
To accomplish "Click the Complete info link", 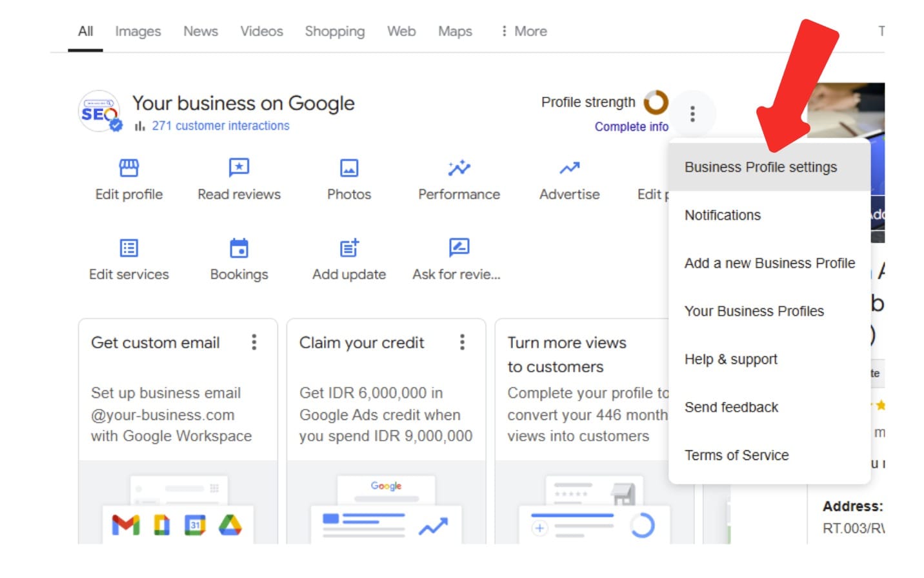I will click(631, 126).
